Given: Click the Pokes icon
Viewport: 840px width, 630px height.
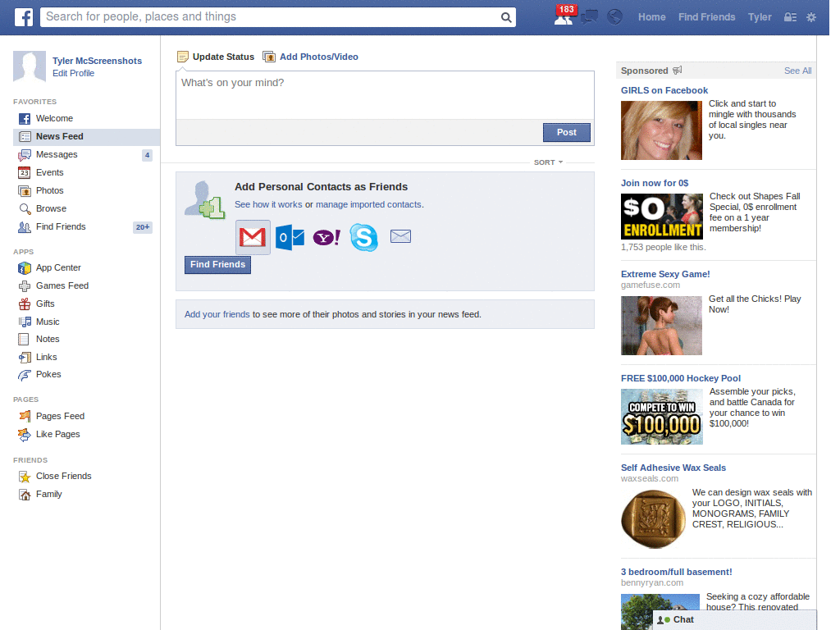Looking at the screenshot, I should click(x=25, y=375).
